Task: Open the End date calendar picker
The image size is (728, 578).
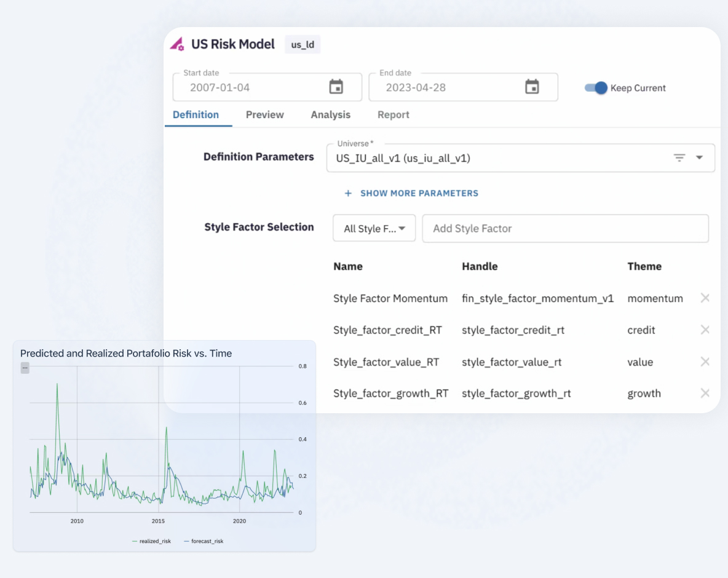Action: tap(532, 87)
